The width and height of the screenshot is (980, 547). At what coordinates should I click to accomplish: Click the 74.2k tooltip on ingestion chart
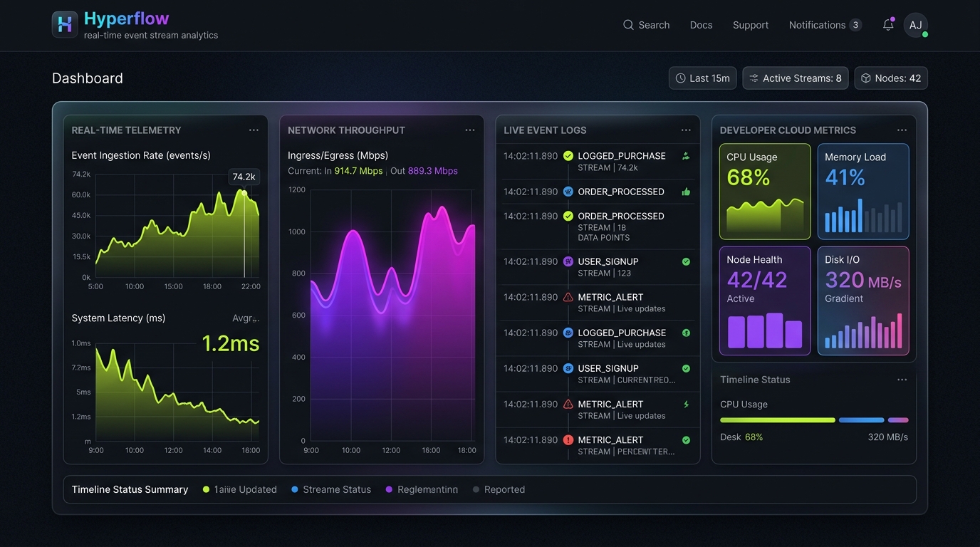tap(244, 177)
